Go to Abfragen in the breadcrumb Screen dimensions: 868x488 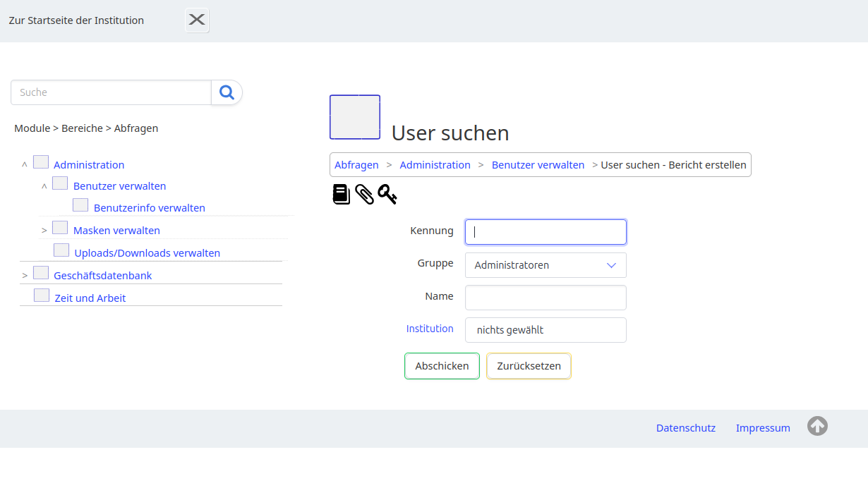356,165
